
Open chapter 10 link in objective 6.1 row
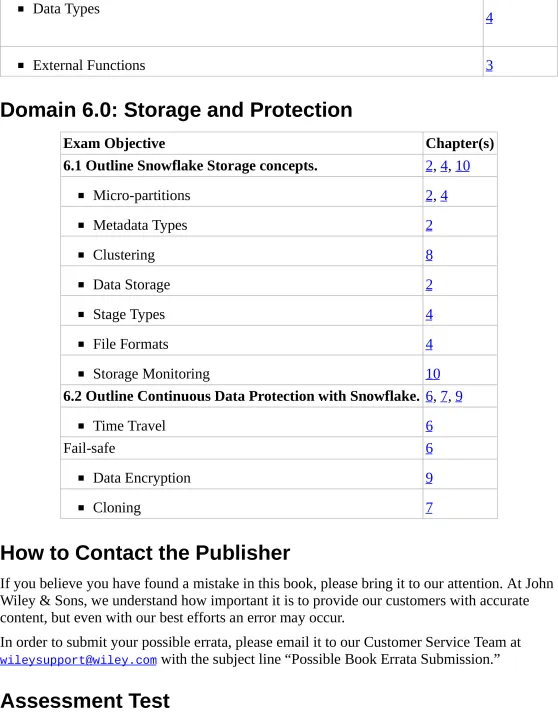(462, 166)
